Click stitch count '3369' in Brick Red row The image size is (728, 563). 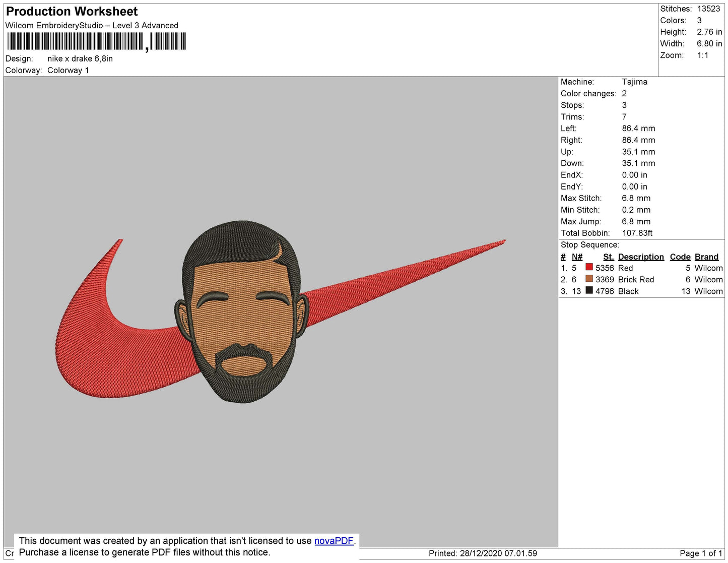click(x=605, y=280)
